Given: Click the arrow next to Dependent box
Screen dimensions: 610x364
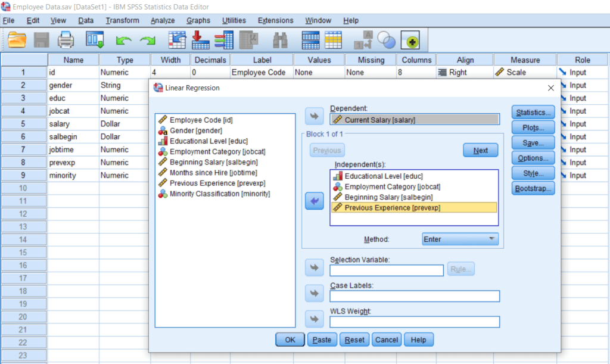Looking at the screenshot, I should tap(314, 116).
